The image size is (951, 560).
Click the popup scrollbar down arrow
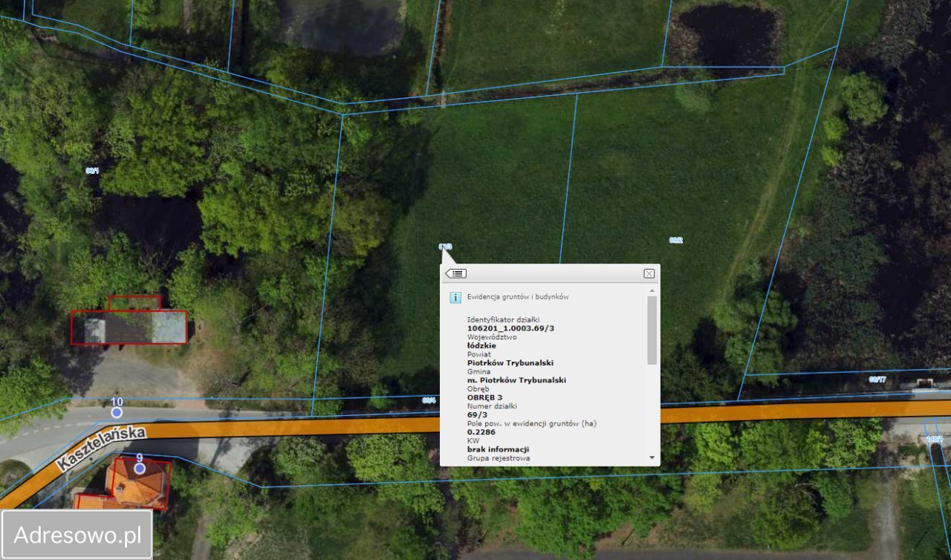tap(652, 458)
